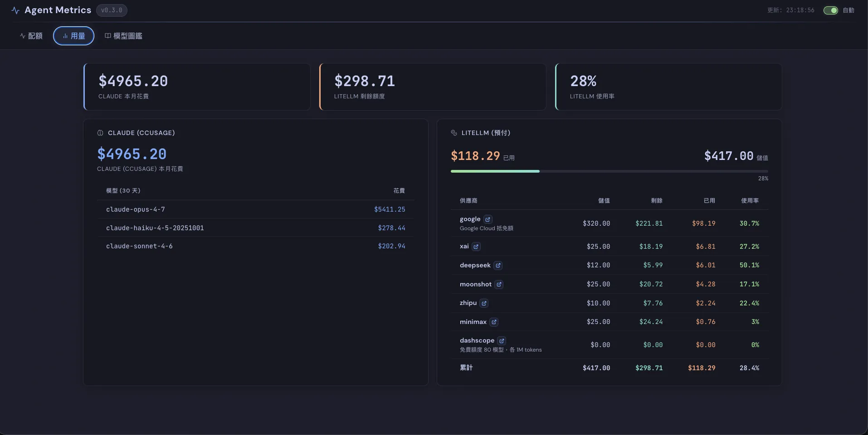Switch to the 配額 tab

[31, 36]
